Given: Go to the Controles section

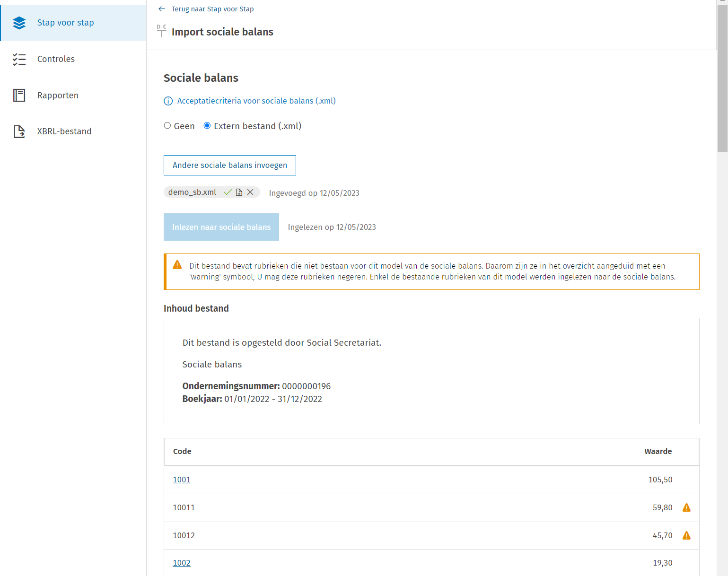Looking at the screenshot, I should point(56,59).
